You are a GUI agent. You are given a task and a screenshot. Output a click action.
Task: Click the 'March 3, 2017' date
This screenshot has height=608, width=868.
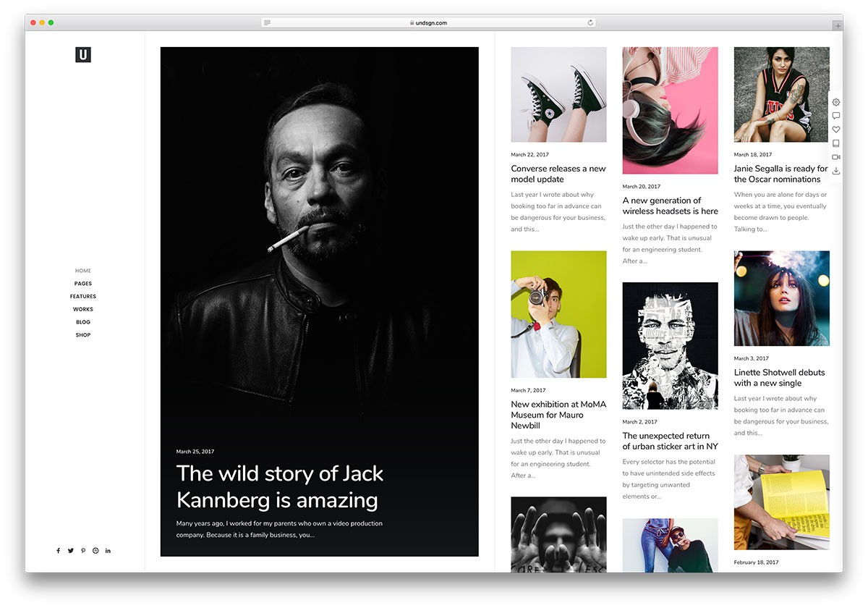752,359
